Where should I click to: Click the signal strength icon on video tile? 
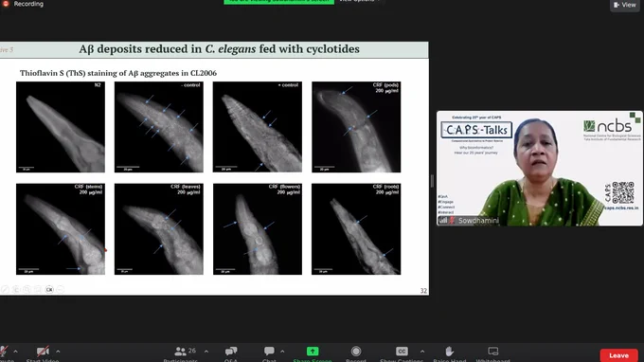click(x=443, y=221)
